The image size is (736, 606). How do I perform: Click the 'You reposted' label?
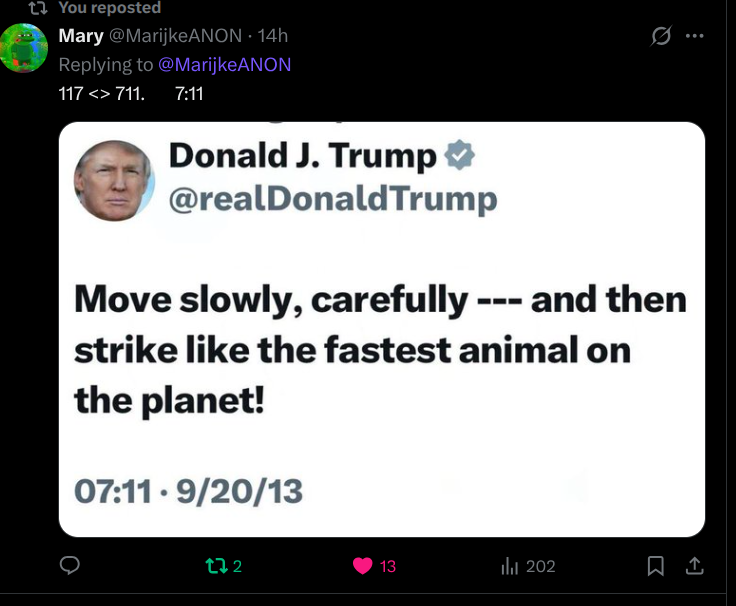click(x=109, y=8)
